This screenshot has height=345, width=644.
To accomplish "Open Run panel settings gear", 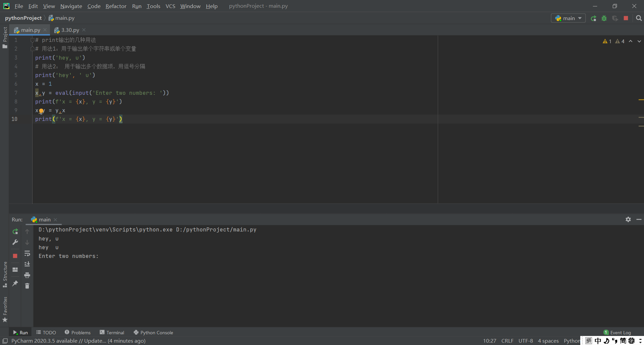I will pos(628,219).
